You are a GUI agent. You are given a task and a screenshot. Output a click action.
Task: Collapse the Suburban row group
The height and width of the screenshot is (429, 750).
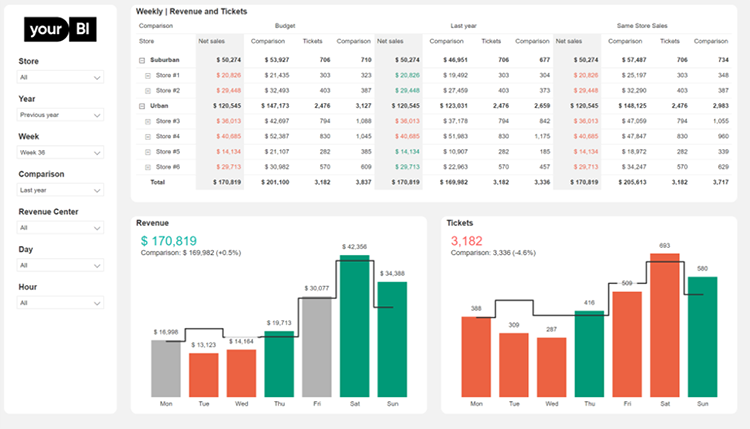[142, 60]
